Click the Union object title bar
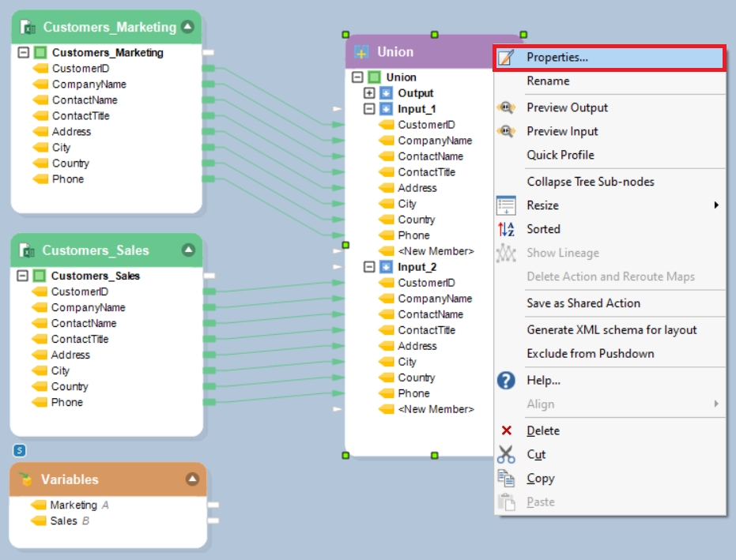Screen dimensions: 736x560 click(x=419, y=52)
